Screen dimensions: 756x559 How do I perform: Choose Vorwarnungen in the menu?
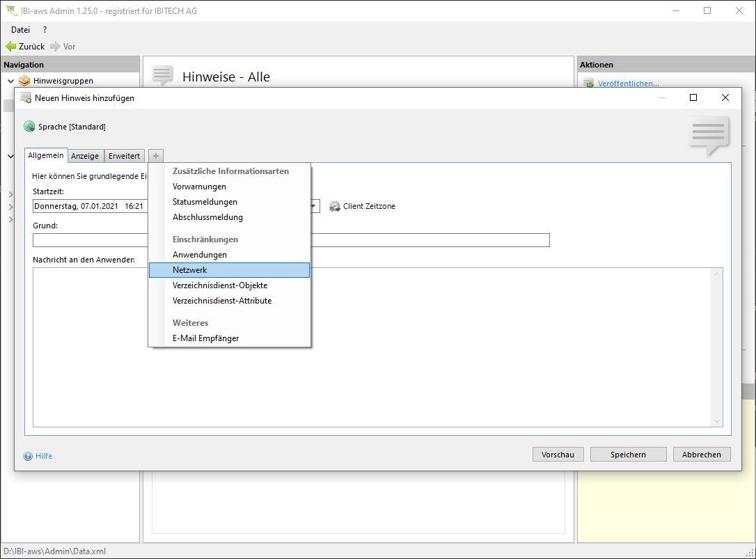pos(199,187)
